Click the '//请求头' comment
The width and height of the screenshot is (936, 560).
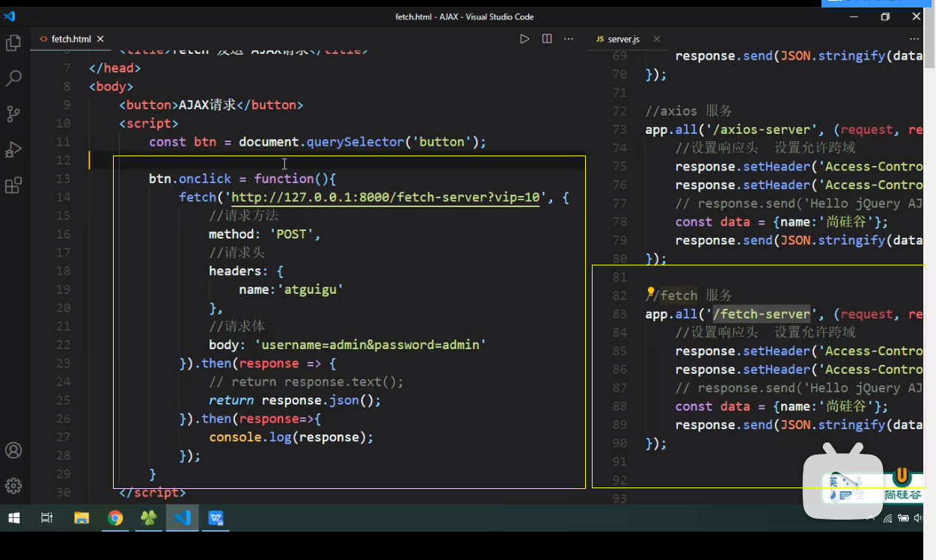[236, 253]
